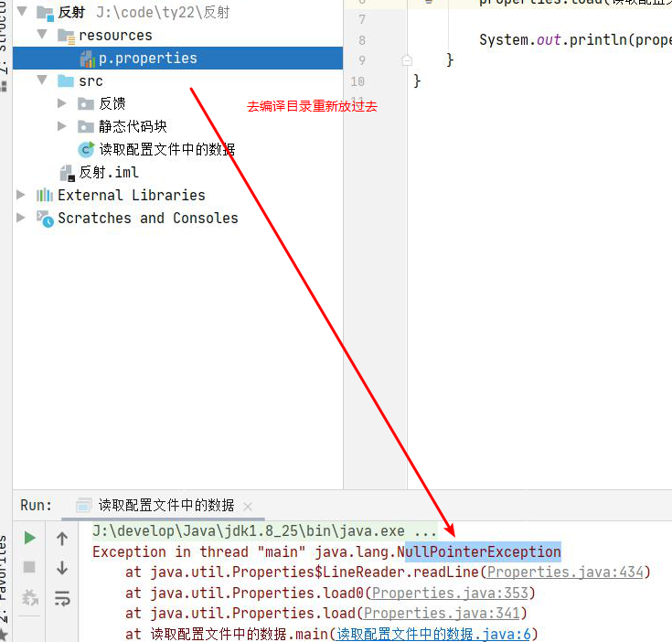
Task: Jump up the stack trace with up arrow
Action: [62, 539]
